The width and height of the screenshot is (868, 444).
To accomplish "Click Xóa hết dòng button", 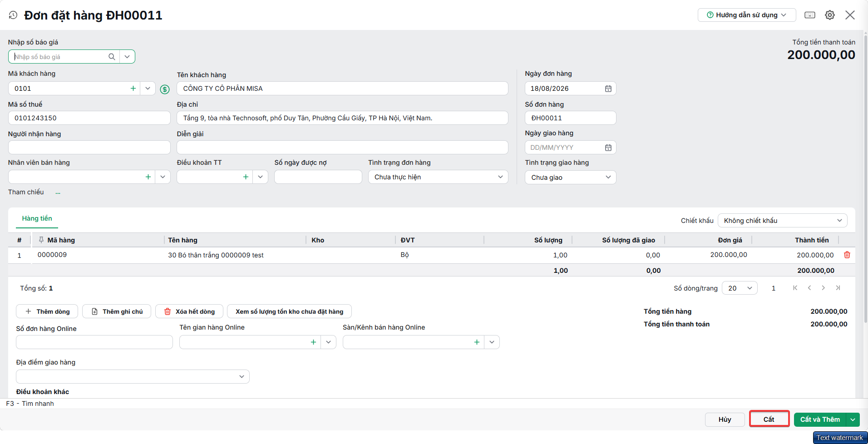I will 189,311.
